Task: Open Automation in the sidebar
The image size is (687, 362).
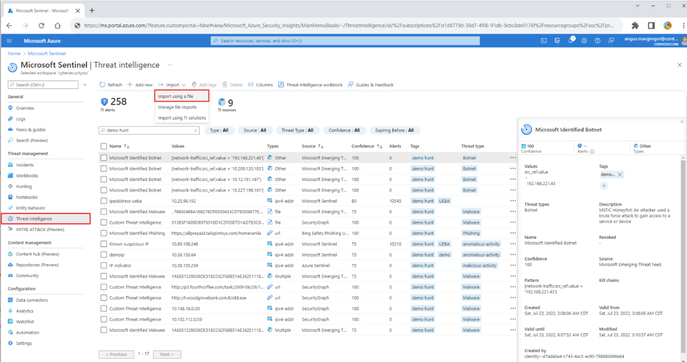Action: pyautogui.click(x=27, y=332)
